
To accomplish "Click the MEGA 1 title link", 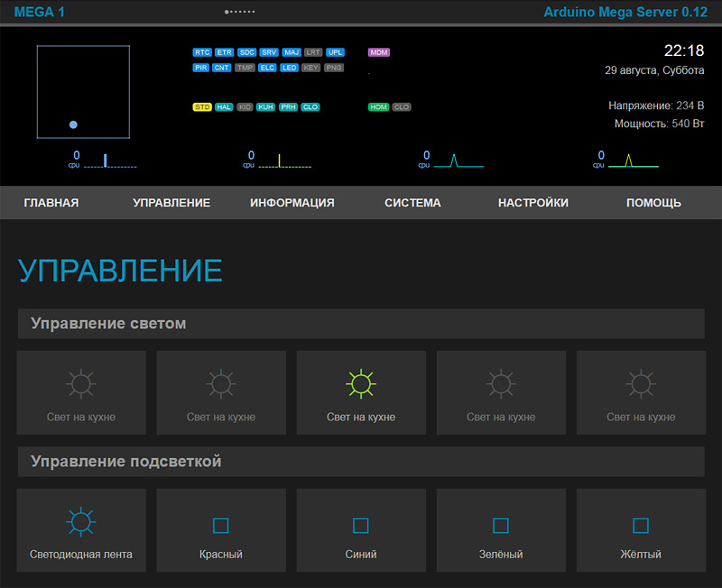I will pos(39,12).
